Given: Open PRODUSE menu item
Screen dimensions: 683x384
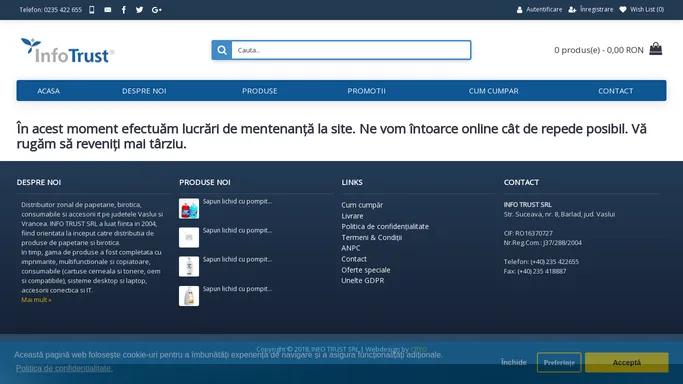Looking at the screenshot, I should click(260, 91).
